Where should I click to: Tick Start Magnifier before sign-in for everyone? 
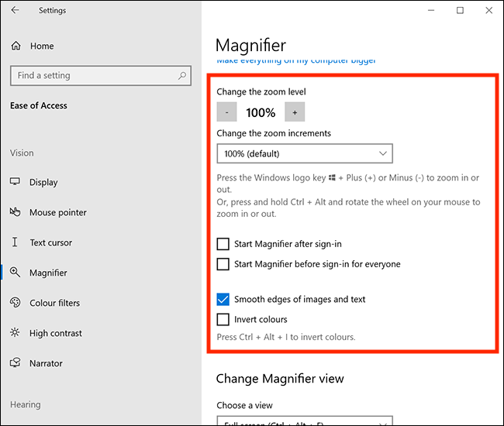[x=223, y=264]
